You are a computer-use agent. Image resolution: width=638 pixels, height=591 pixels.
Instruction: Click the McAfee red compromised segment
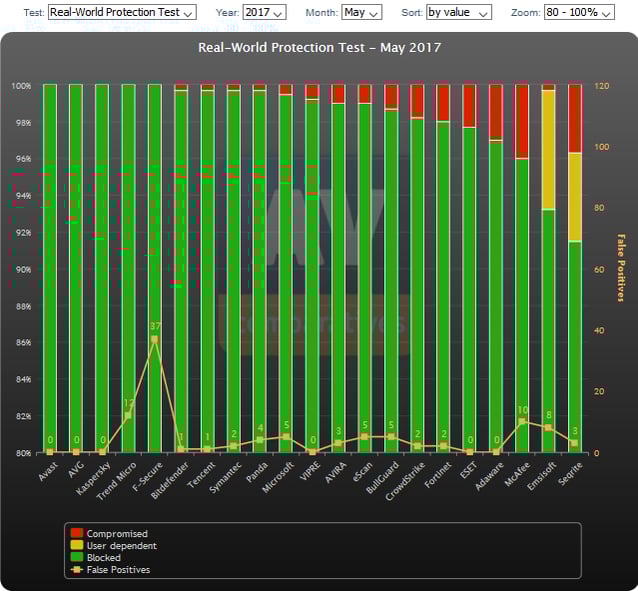point(522,121)
